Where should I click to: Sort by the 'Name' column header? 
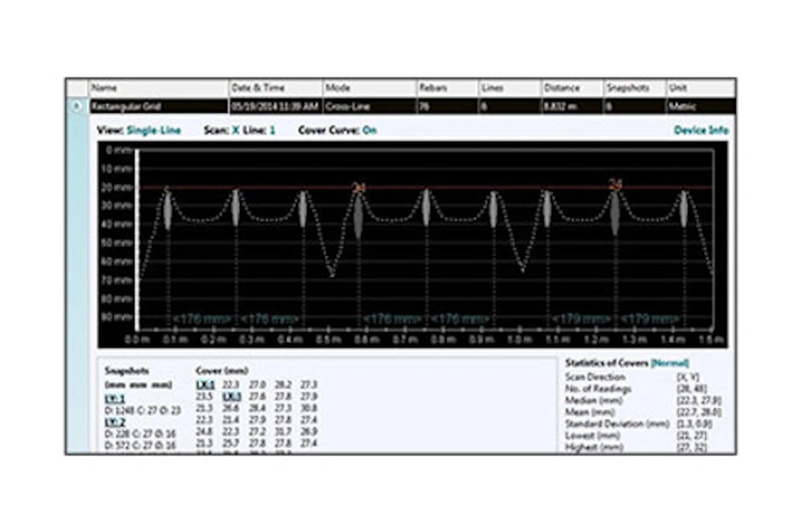pyautogui.click(x=158, y=87)
